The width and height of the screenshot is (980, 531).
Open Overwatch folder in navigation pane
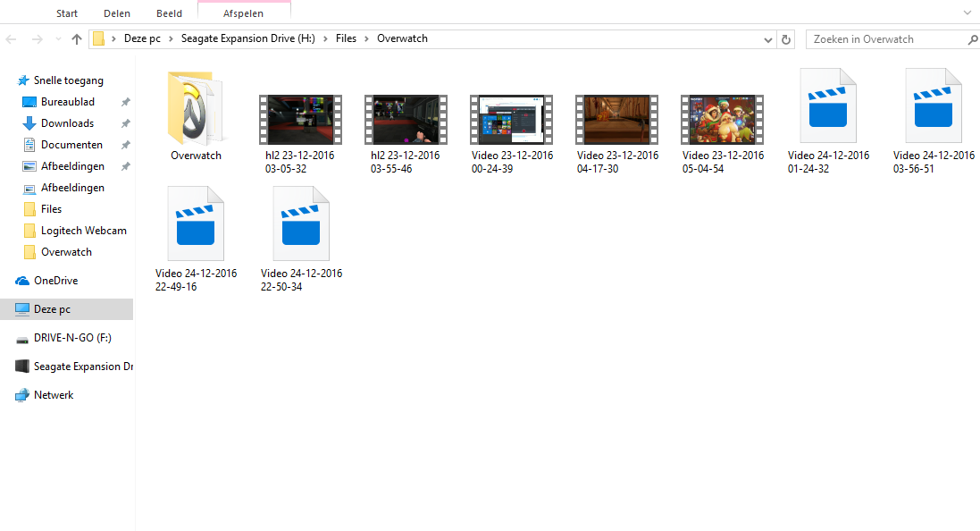point(66,251)
